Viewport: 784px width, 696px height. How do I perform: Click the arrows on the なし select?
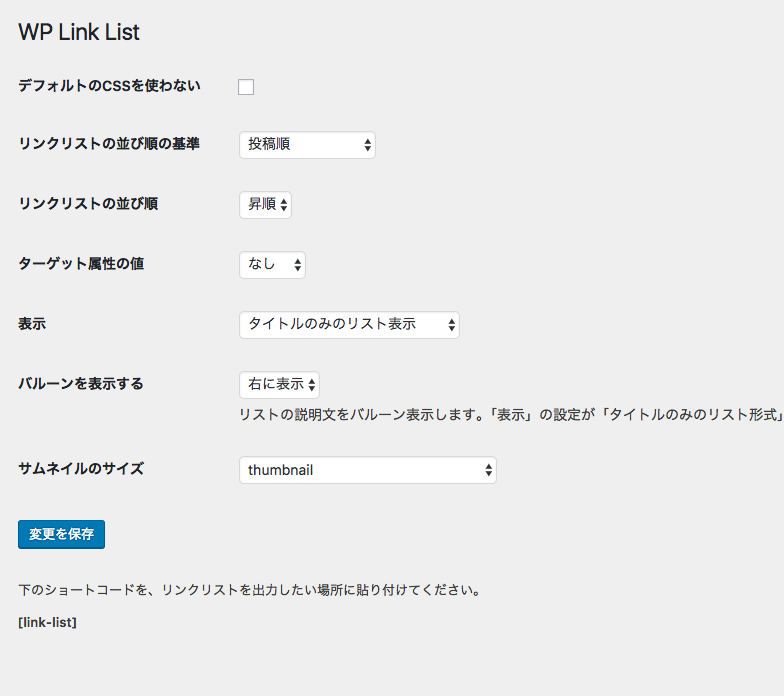(x=298, y=265)
